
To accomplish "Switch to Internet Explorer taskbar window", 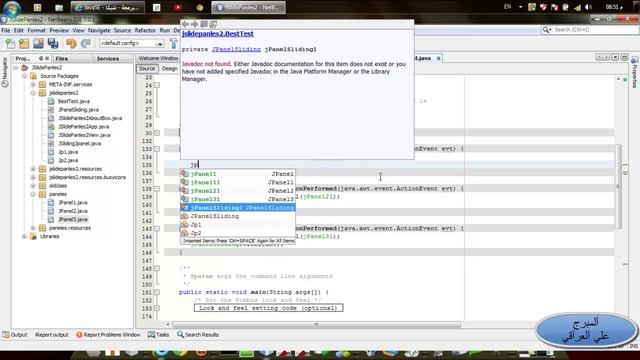I will [x=107, y=7].
